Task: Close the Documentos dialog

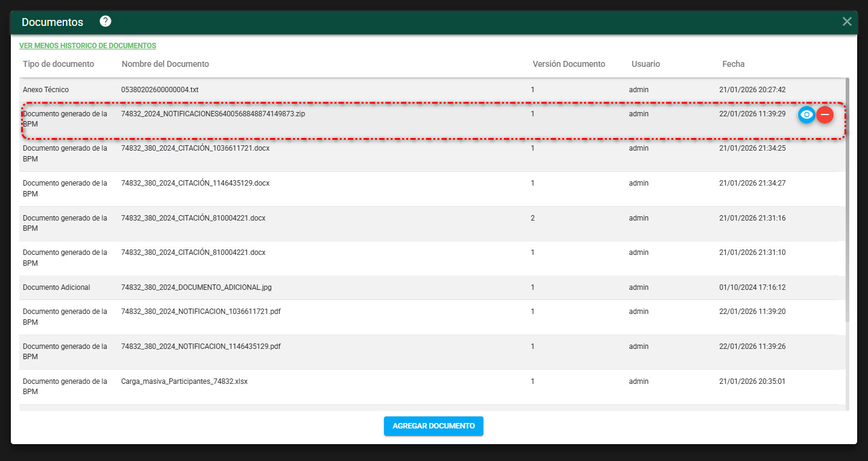Action: [x=847, y=22]
